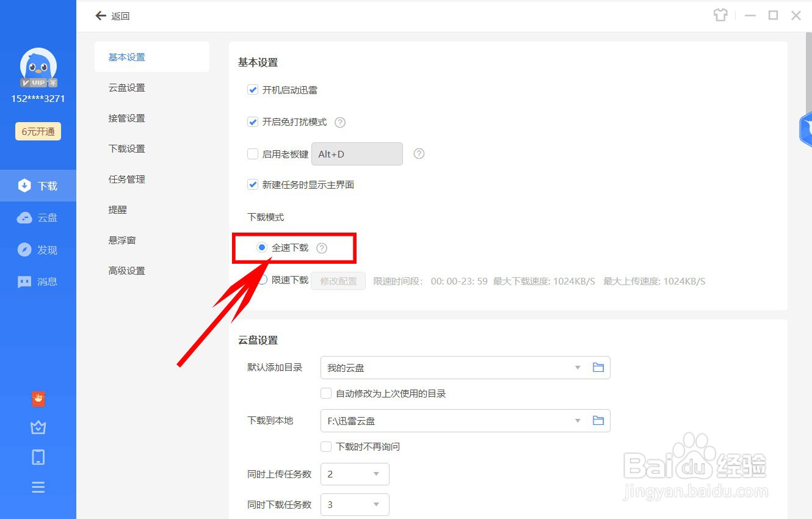Open the 下载 section in the sidebar

(x=38, y=186)
